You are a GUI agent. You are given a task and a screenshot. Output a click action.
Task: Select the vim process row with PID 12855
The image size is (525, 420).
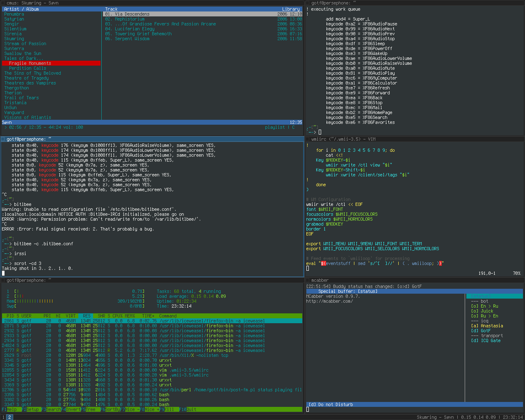(x=152, y=370)
